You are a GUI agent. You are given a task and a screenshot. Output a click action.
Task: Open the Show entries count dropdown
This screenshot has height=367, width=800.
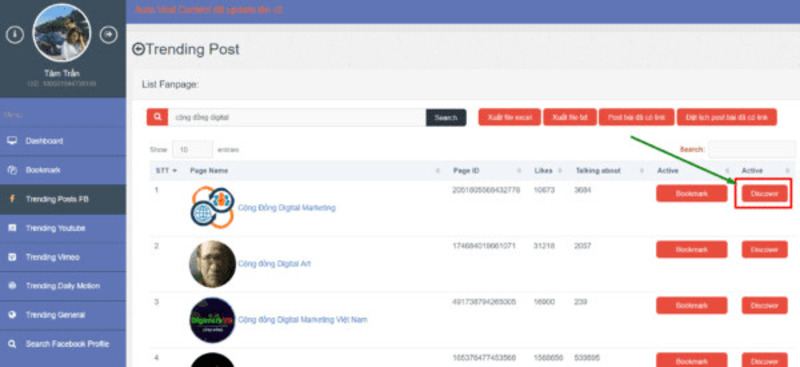(x=192, y=150)
